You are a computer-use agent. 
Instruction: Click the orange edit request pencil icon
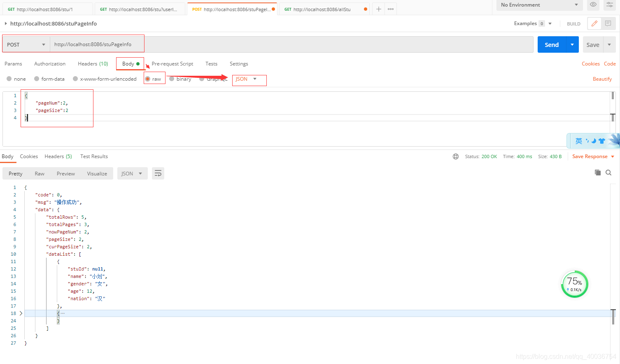[594, 23]
